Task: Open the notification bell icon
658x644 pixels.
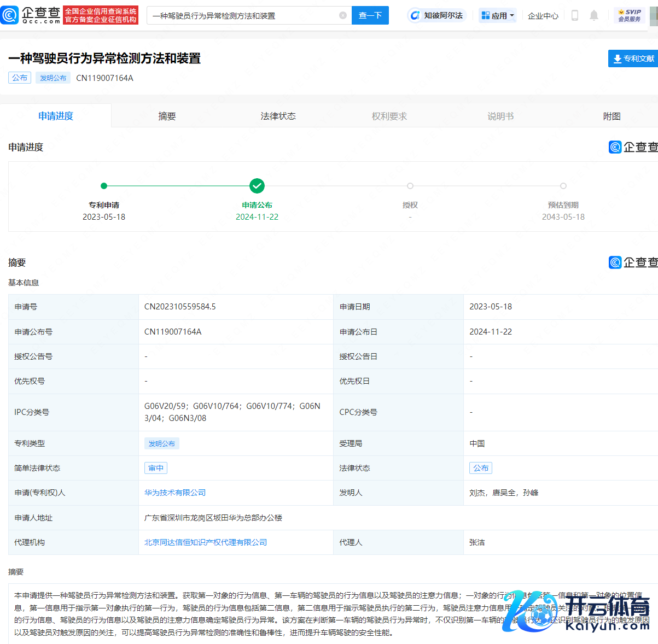Action: (x=594, y=16)
